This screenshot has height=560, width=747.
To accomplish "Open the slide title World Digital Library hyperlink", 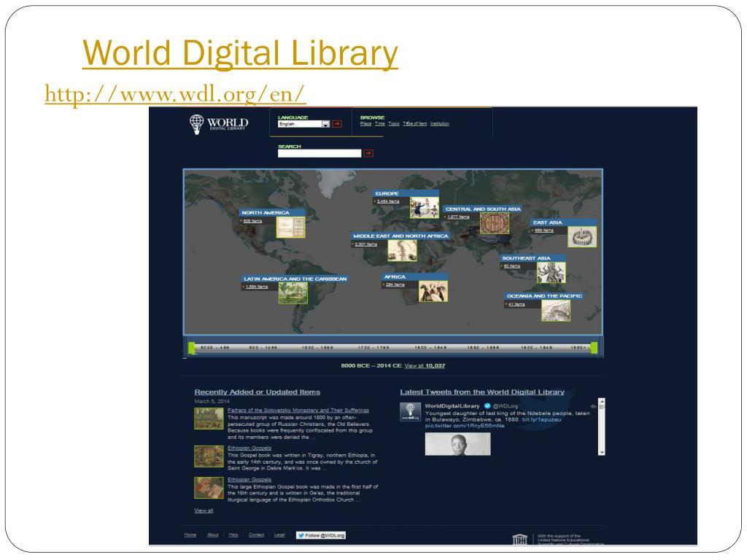I will tap(240, 52).
